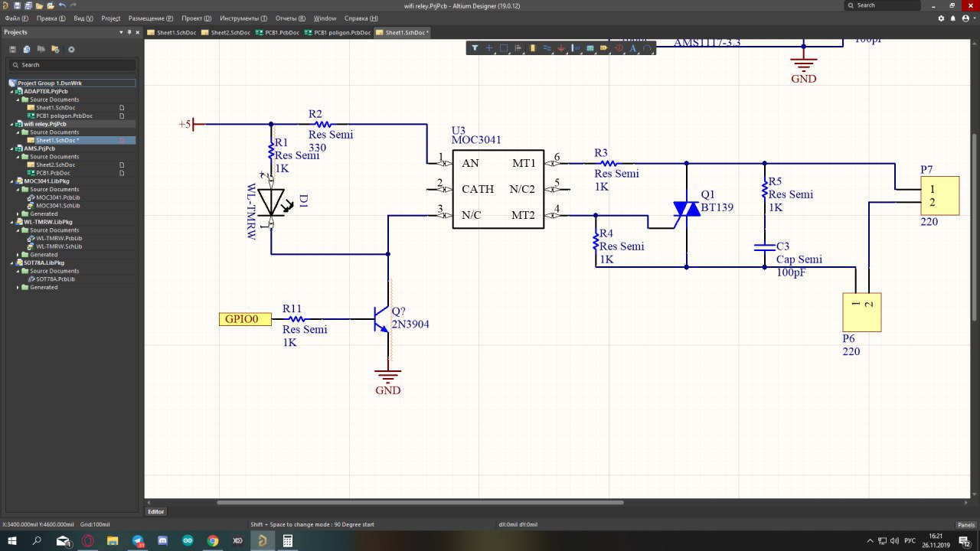The width and height of the screenshot is (980, 551).
Task: Click the undo arrow in title bar
Action: (x=62, y=5)
